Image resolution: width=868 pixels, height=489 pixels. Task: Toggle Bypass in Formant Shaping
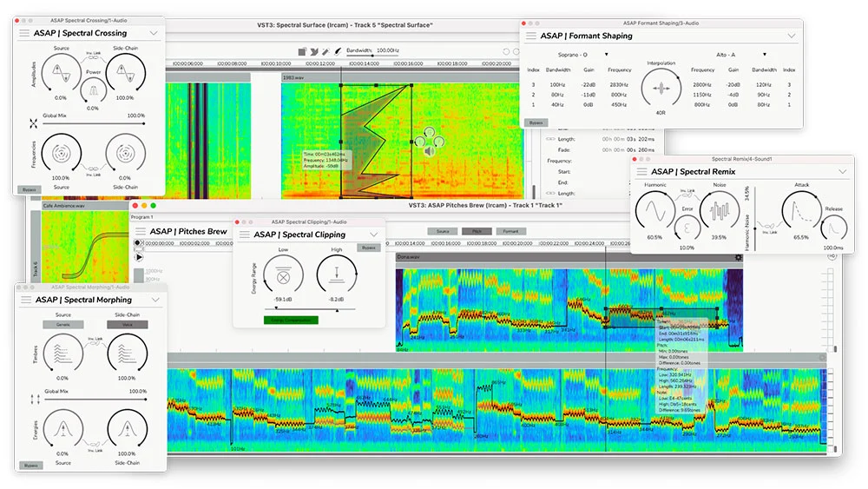click(536, 123)
